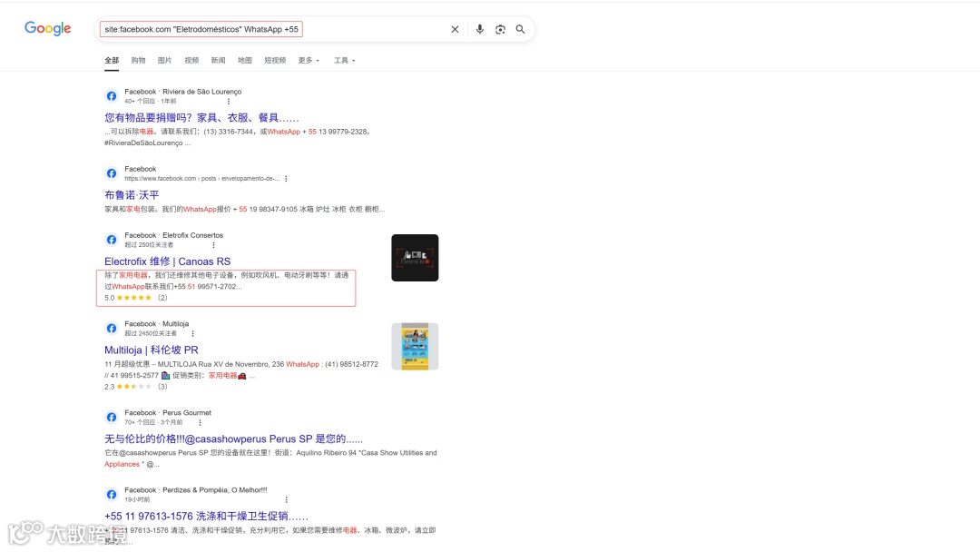Open the three-dot menu for the Multiloja result
This screenshot has width=980, height=552.
click(x=192, y=334)
